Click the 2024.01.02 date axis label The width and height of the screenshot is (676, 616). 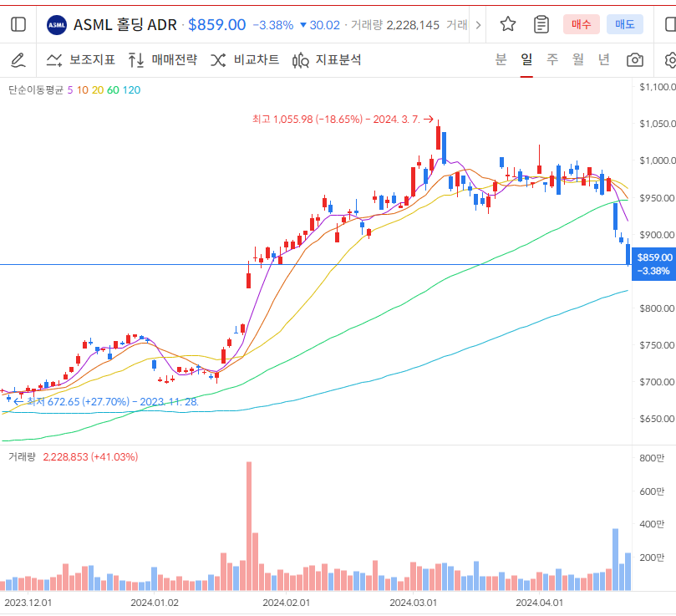click(x=155, y=603)
